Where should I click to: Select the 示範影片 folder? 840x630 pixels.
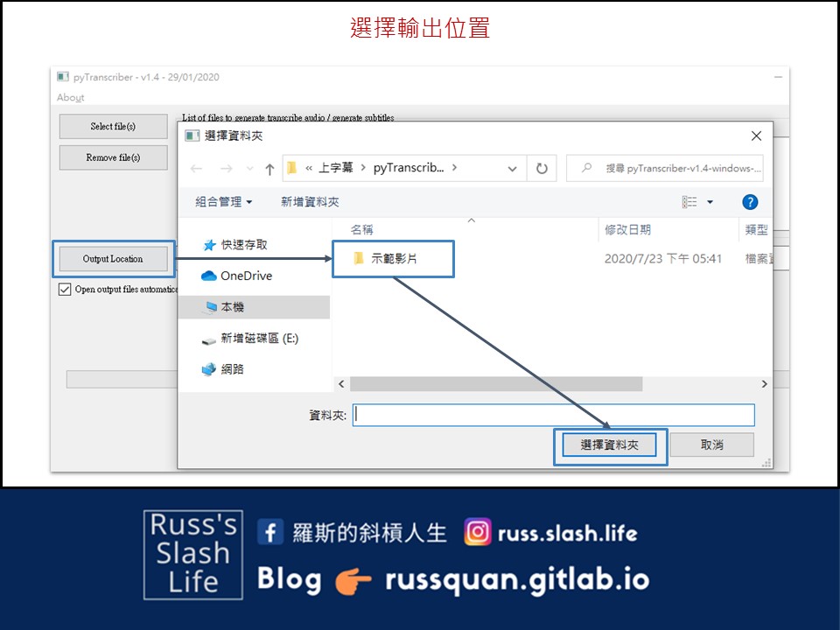(x=394, y=259)
